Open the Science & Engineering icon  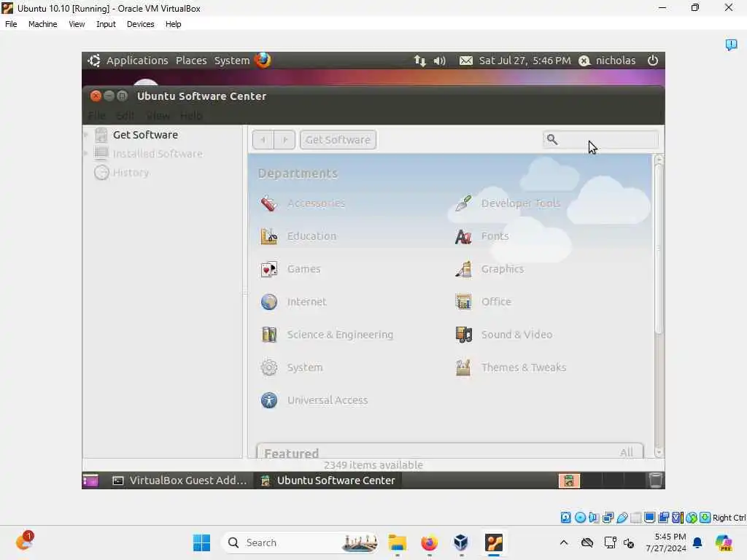(x=269, y=335)
